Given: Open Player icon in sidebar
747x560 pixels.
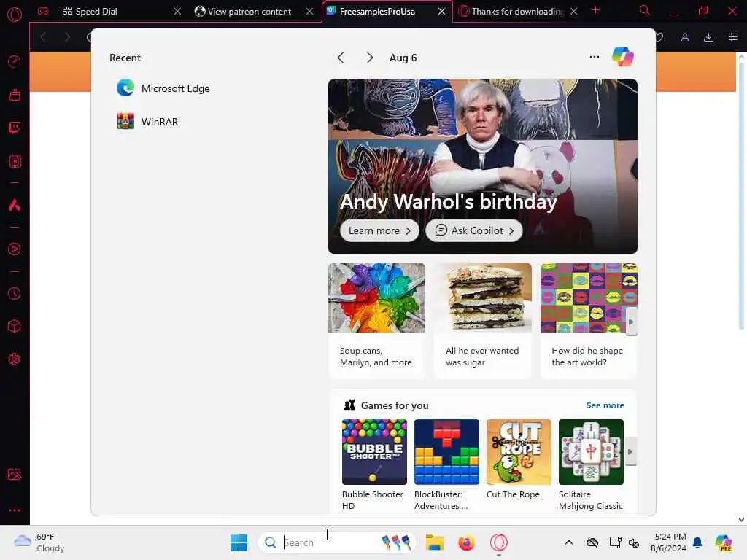Looking at the screenshot, I should click(x=15, y=249).
